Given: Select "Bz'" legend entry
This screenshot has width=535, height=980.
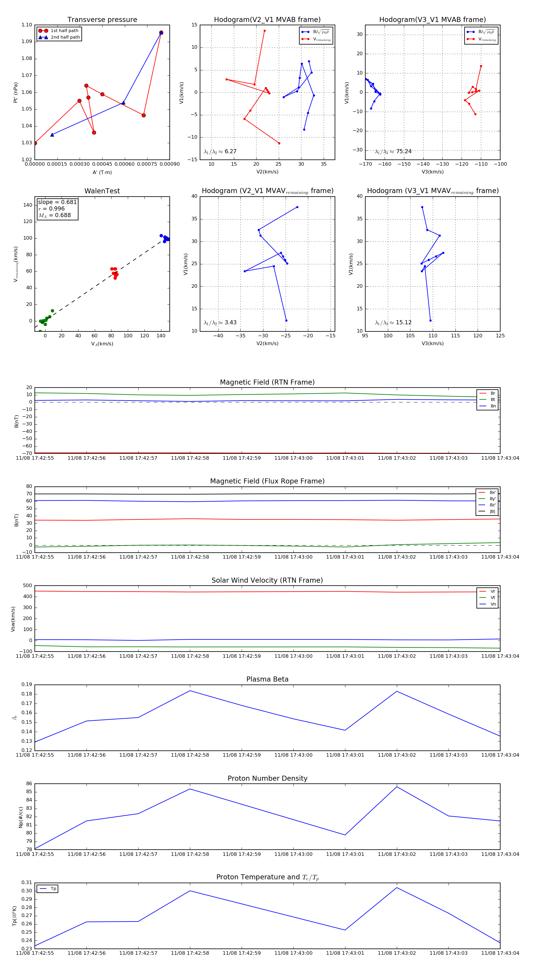Looking at the screenshot, I should tap(487, 505).
